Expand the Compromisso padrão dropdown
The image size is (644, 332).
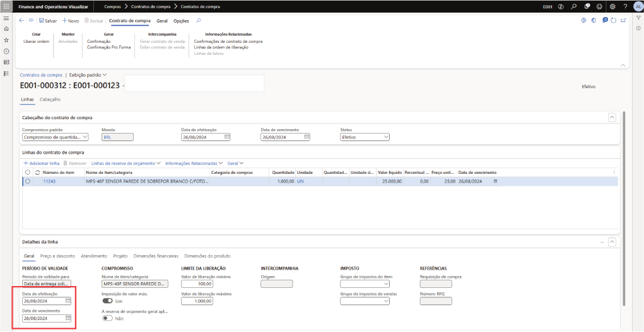click(56, 137)
